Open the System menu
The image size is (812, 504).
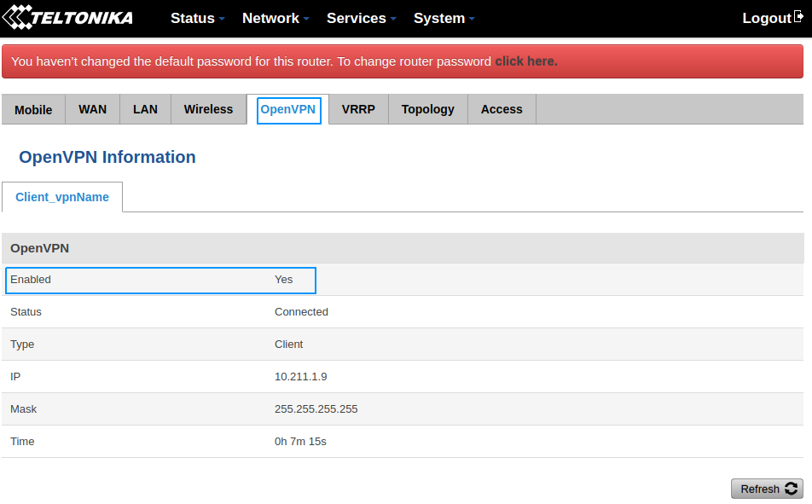click(444, 18)
